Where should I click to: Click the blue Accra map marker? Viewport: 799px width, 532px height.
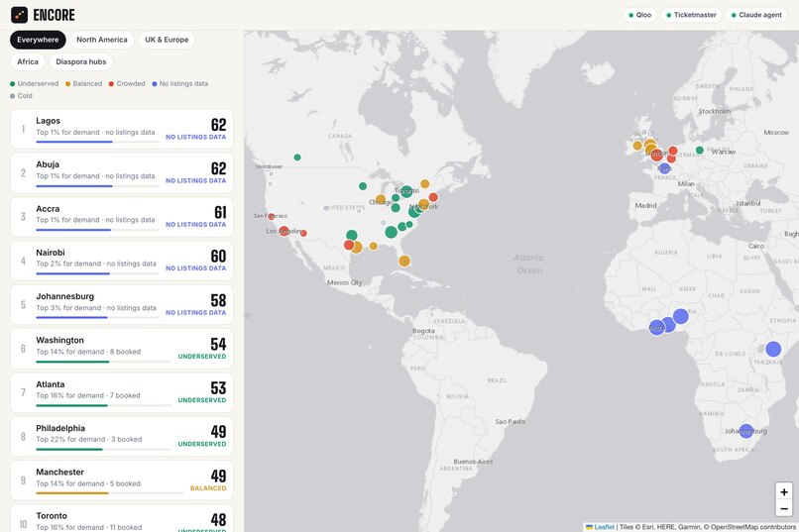[656, 327]
